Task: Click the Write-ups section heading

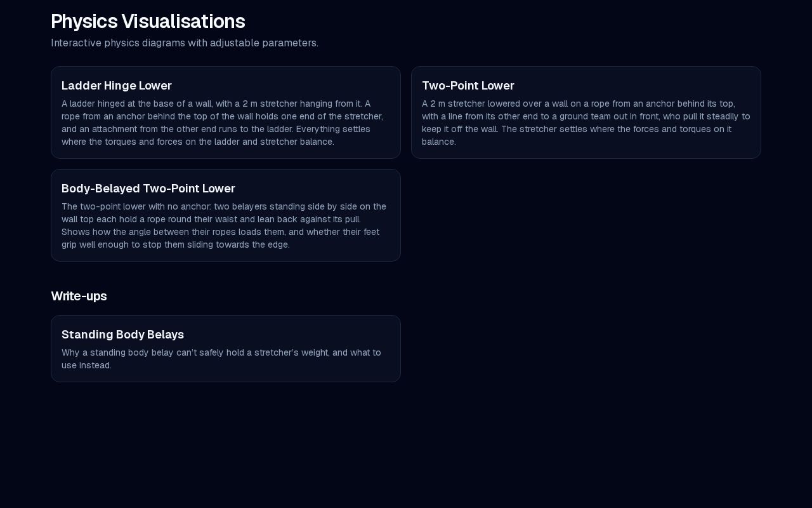Action: point(79,297)
